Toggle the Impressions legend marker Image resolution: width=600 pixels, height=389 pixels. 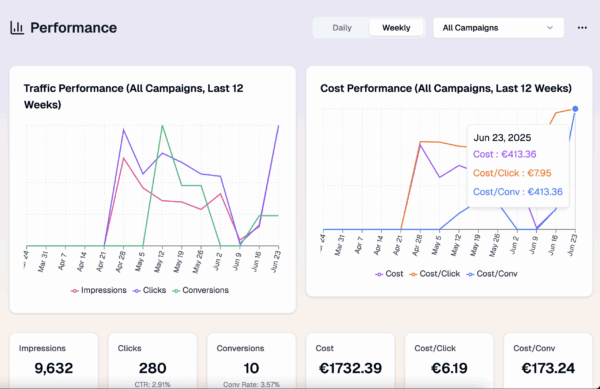click(x=75, y=291)
